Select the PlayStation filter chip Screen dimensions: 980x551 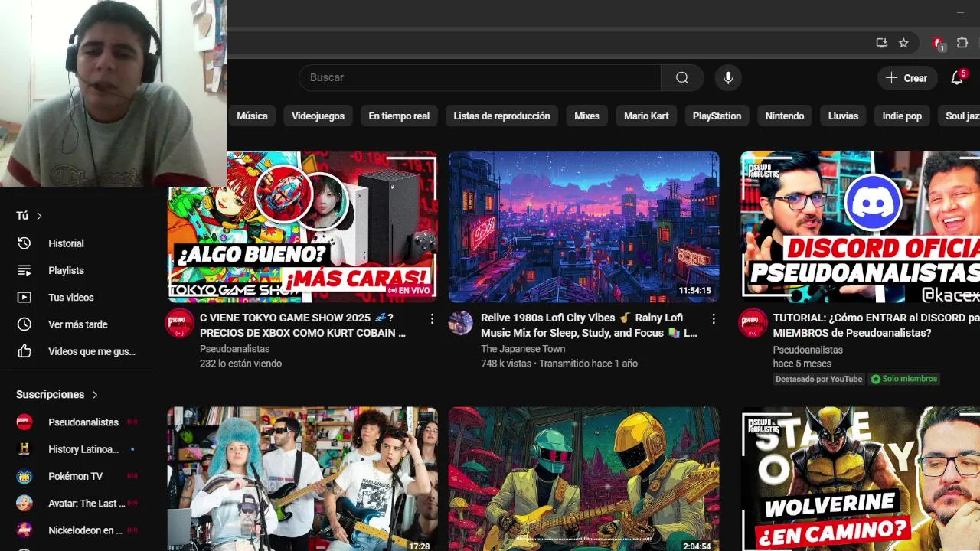point(717,116)
